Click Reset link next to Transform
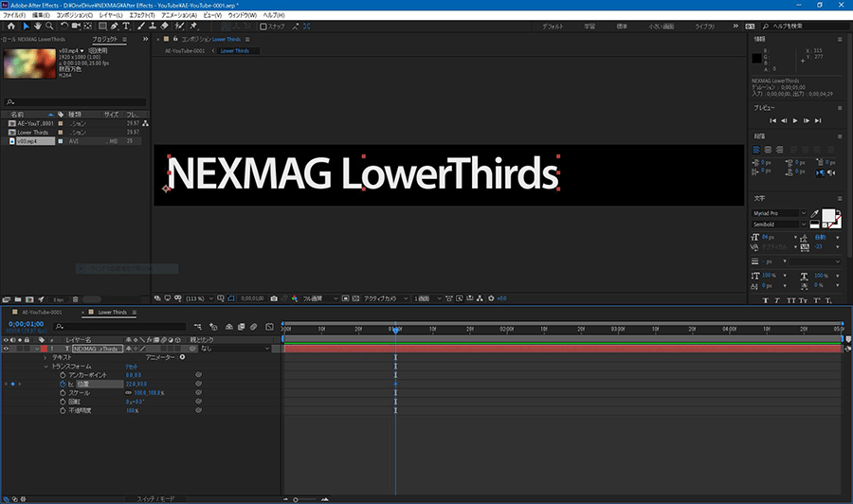 pos(131,367)
